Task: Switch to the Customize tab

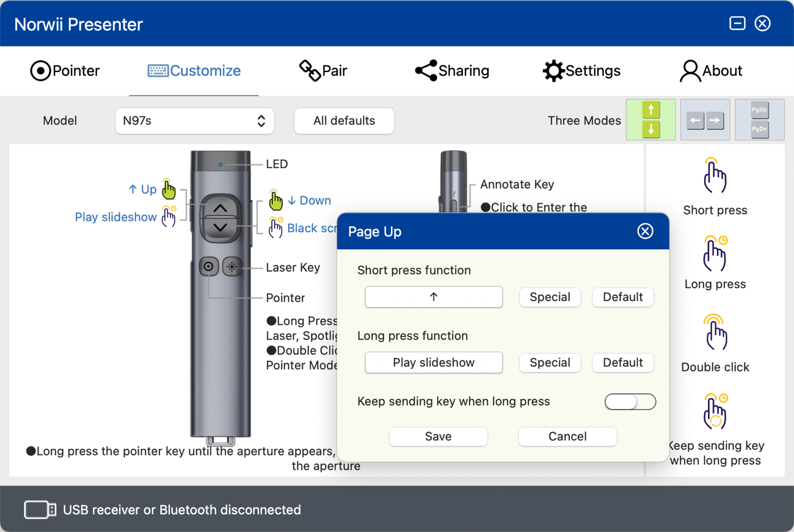Action: coord(194,71)
